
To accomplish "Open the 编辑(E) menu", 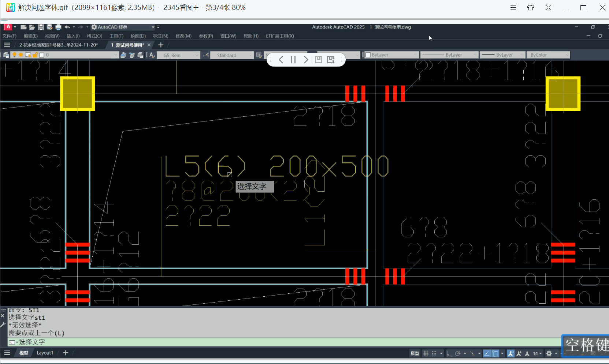I will click(x=31, y=36).
